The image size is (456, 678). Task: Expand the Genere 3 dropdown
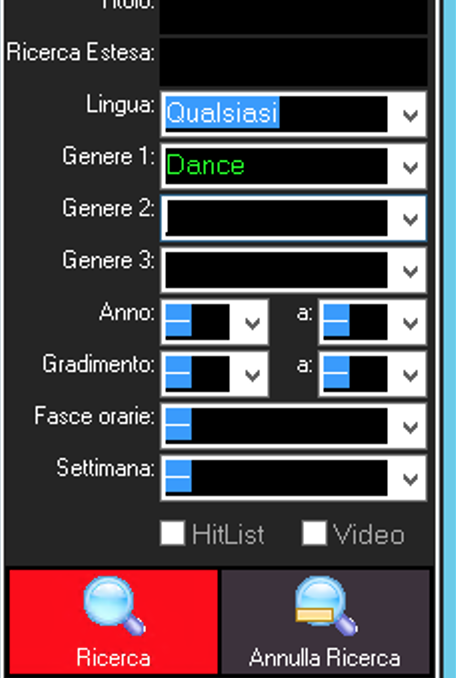coord(410,270)
